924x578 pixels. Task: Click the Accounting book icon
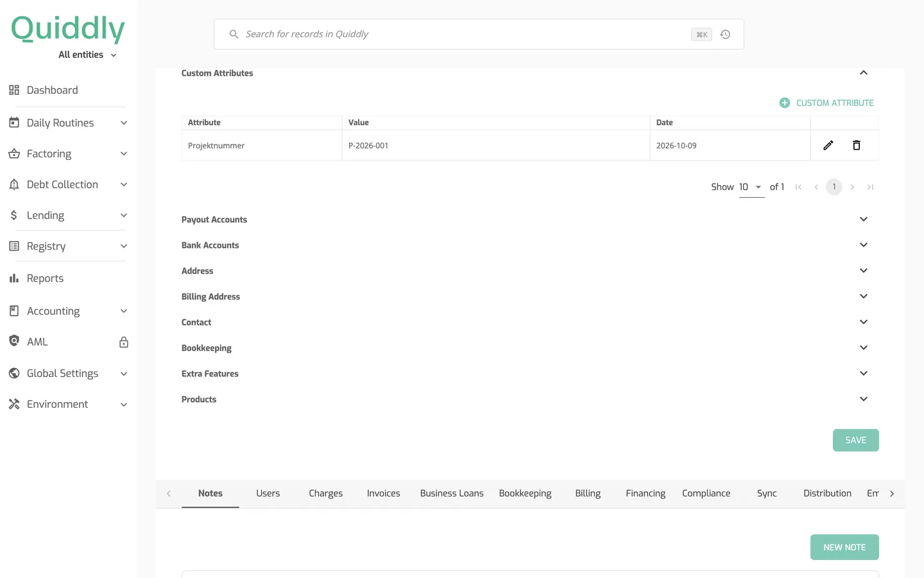[14, 311]
